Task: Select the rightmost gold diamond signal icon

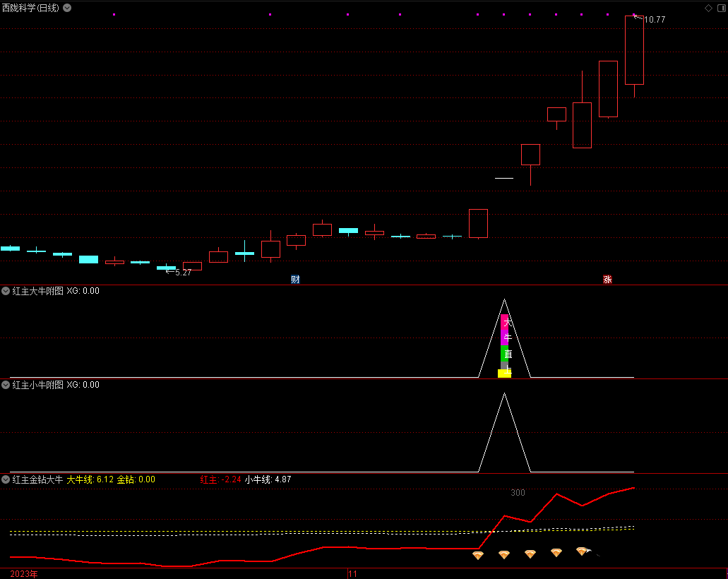Action: click(x=582, y=551)
